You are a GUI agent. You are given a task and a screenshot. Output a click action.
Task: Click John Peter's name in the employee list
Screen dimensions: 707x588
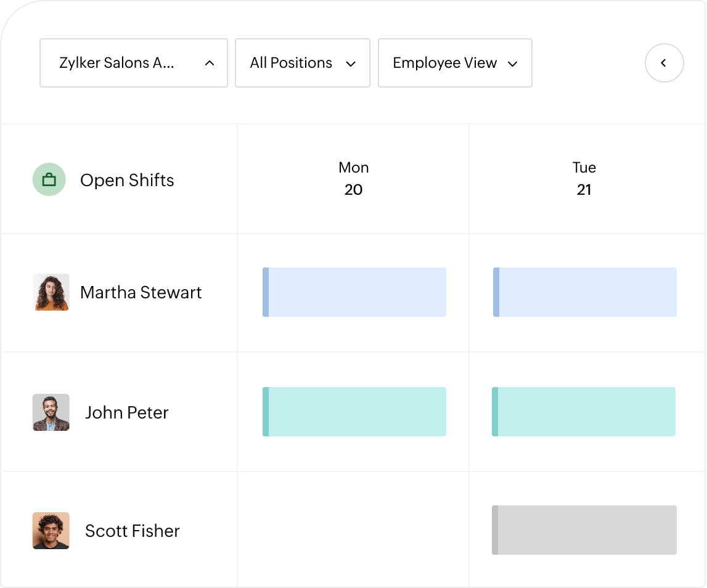click(126, 412)
